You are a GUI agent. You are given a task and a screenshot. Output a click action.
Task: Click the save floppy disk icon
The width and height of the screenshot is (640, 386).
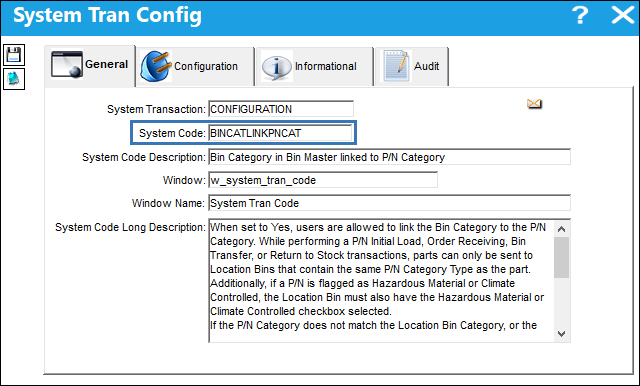[x=14, y=55]
